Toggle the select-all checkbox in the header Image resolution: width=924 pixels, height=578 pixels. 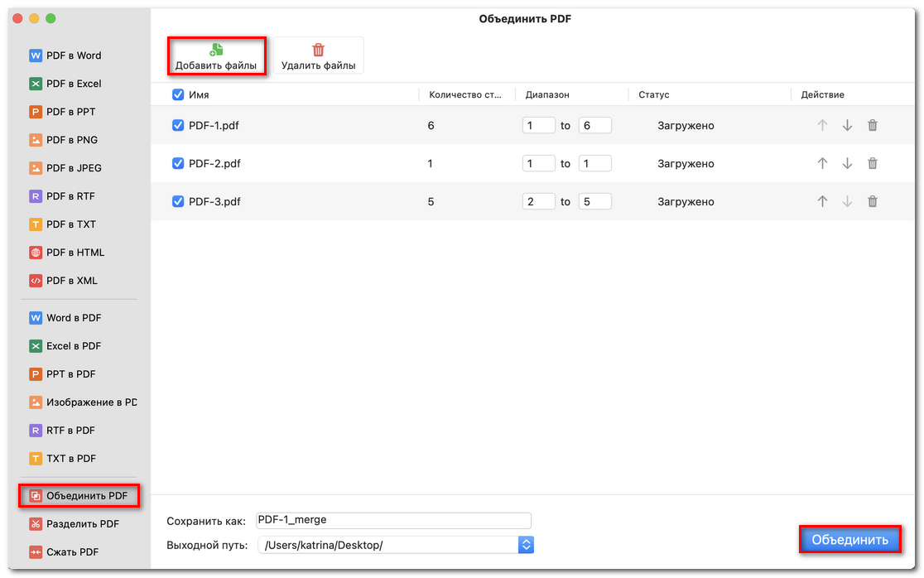[x=177, y=94]
